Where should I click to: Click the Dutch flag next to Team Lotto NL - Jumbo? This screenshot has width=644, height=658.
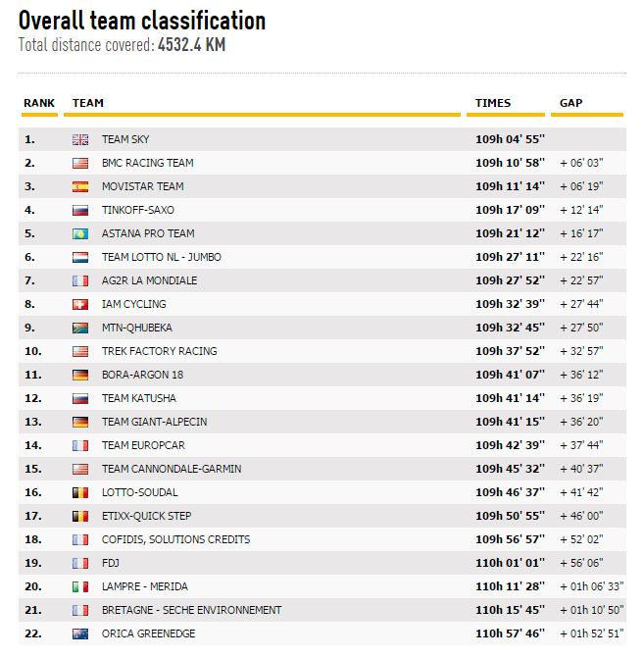tap(80, 258)
